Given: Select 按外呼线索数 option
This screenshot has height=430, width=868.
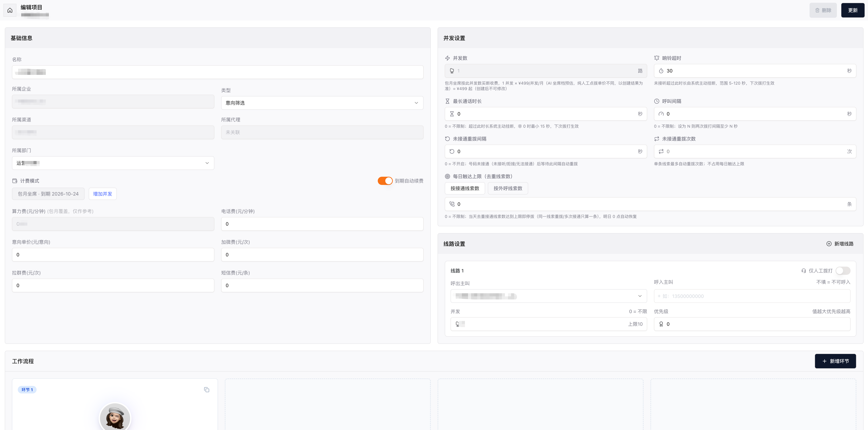Looking at the screenshot, I should 508,189.
